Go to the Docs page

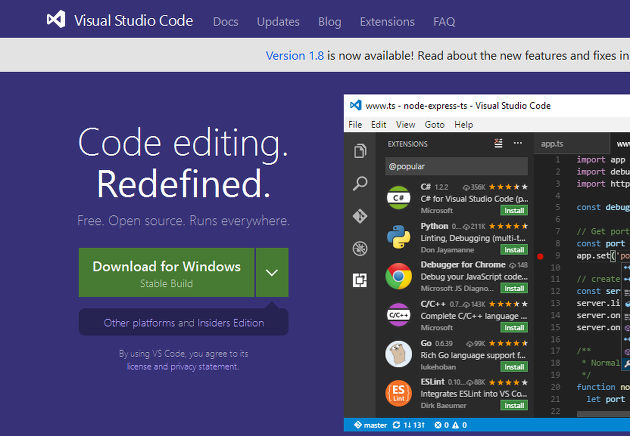point(225,22)
